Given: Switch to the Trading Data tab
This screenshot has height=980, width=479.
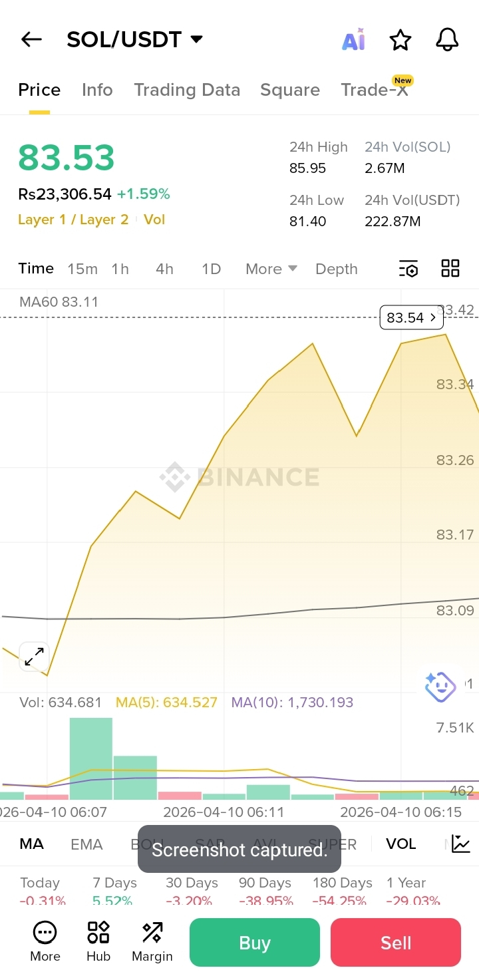Looking at the screenshot, I should click(x=187, y=90).
